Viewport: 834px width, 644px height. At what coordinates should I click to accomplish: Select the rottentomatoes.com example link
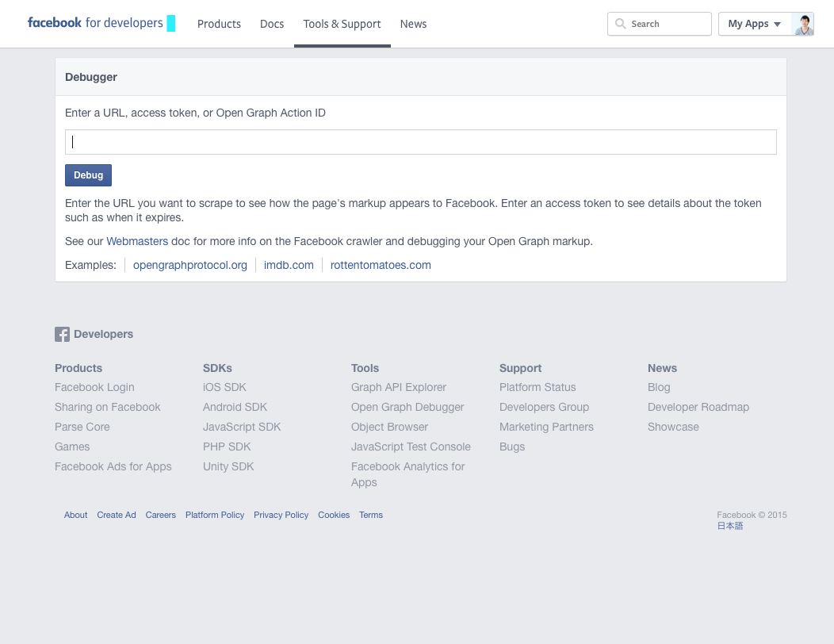coord(381,265)
